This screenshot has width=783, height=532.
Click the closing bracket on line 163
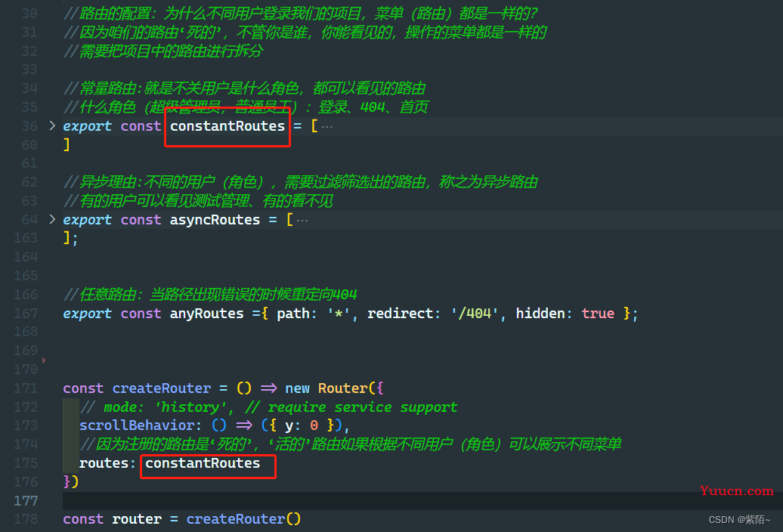point(67,238)
